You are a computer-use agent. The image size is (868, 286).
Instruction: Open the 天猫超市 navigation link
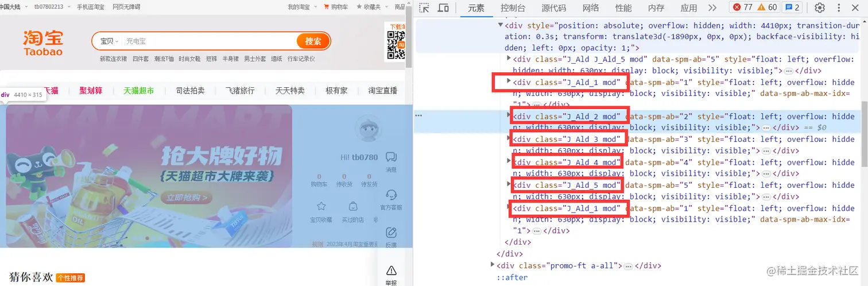[138, 91]
